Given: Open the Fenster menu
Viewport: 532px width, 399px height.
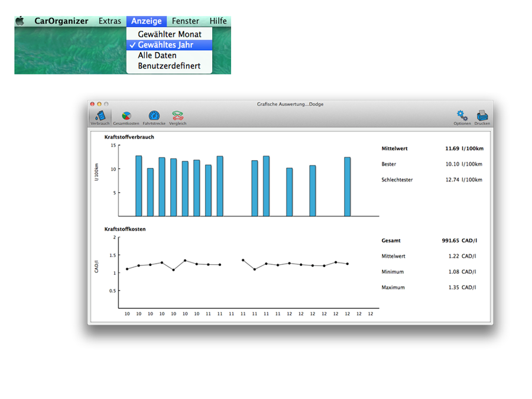Looking at the screenshot, I should pos(186,21).
